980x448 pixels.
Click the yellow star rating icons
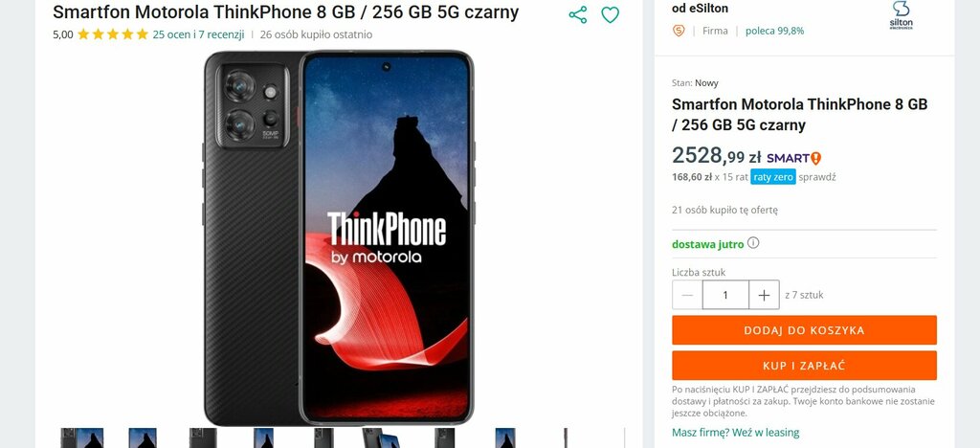pyautogui.click(x=113, y=34)
